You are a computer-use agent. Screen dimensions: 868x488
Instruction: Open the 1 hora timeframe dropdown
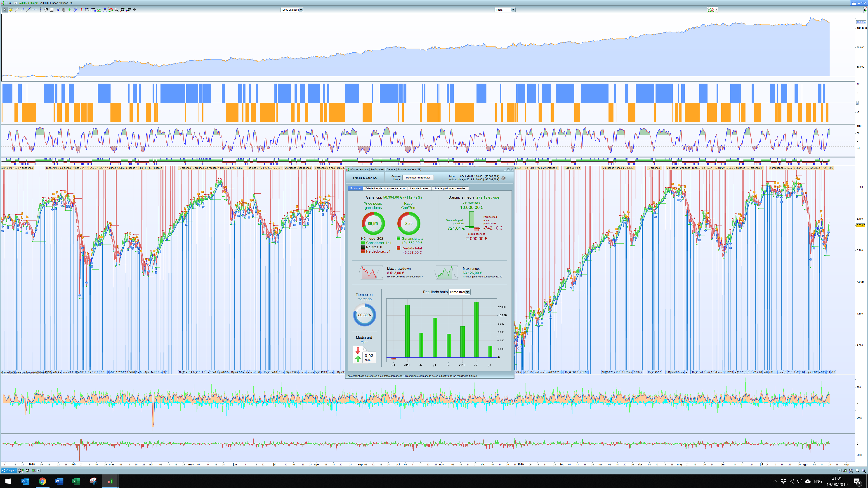(513, 10)
